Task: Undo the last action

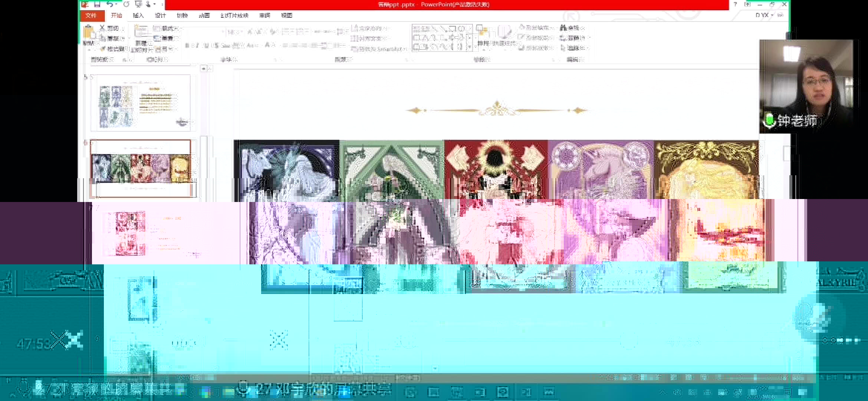Action: pos(110,4)
